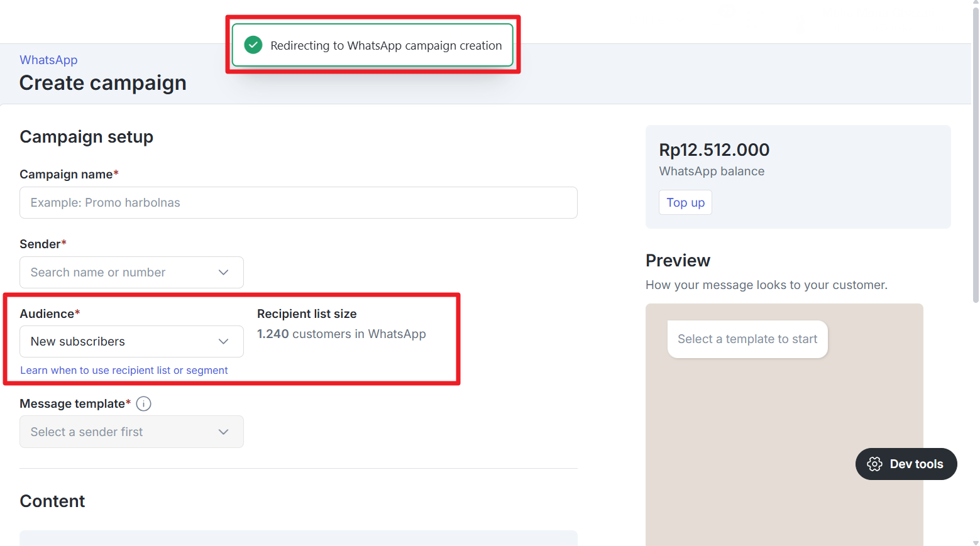Click the Top up button
Image resolution: width=980 pixels, height=546 pixels.
pos(685,203)
